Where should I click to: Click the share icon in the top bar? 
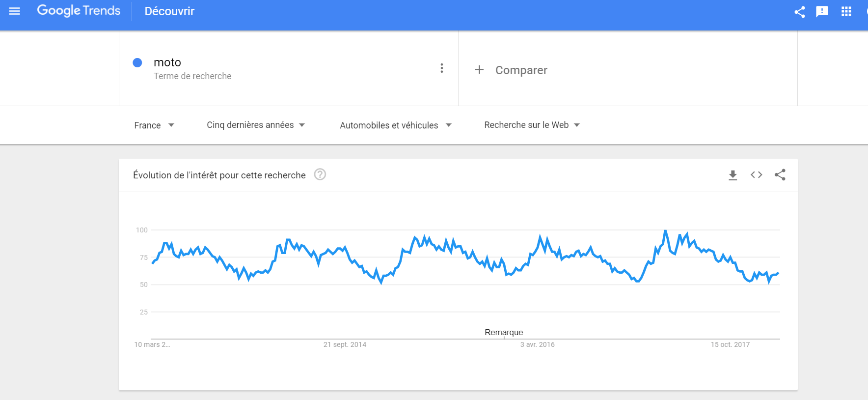pos(799,11)
